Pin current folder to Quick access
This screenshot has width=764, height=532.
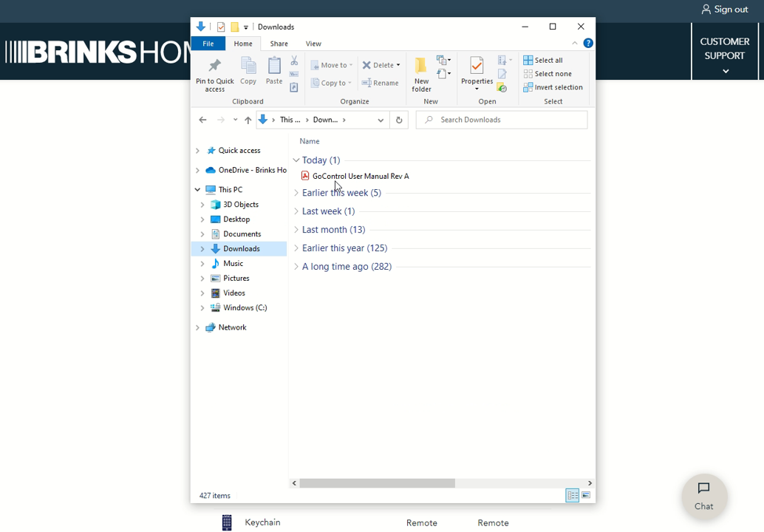click(214, 74)
